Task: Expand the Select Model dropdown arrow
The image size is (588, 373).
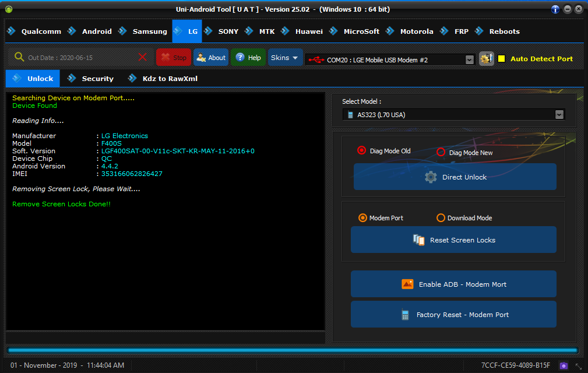Action: (x=559, y=115)
